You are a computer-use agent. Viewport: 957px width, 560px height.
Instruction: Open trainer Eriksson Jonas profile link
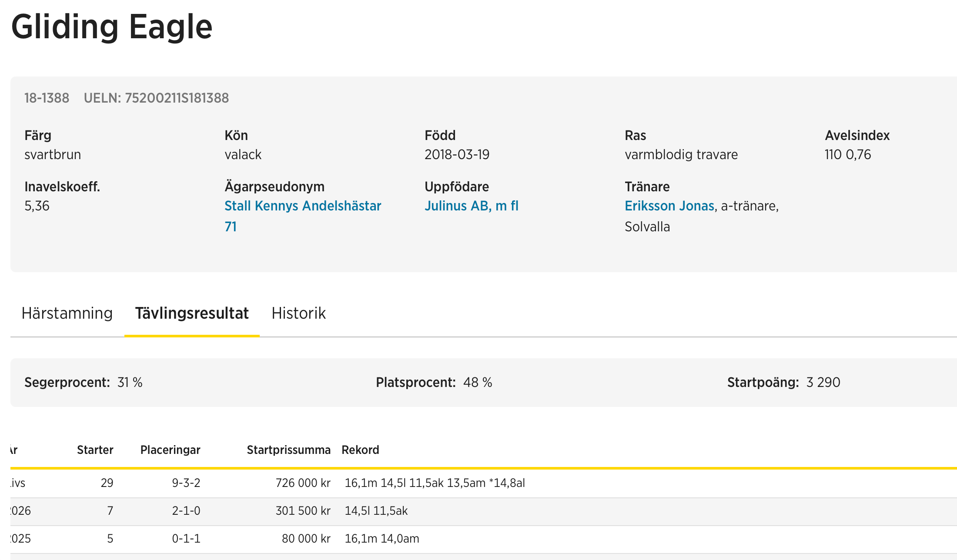669,206
